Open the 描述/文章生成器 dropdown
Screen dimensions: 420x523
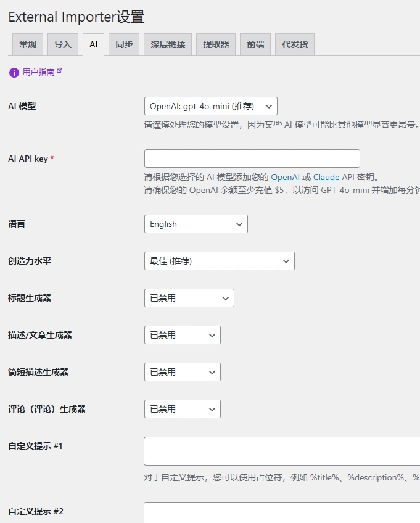(x=182, y=335)
